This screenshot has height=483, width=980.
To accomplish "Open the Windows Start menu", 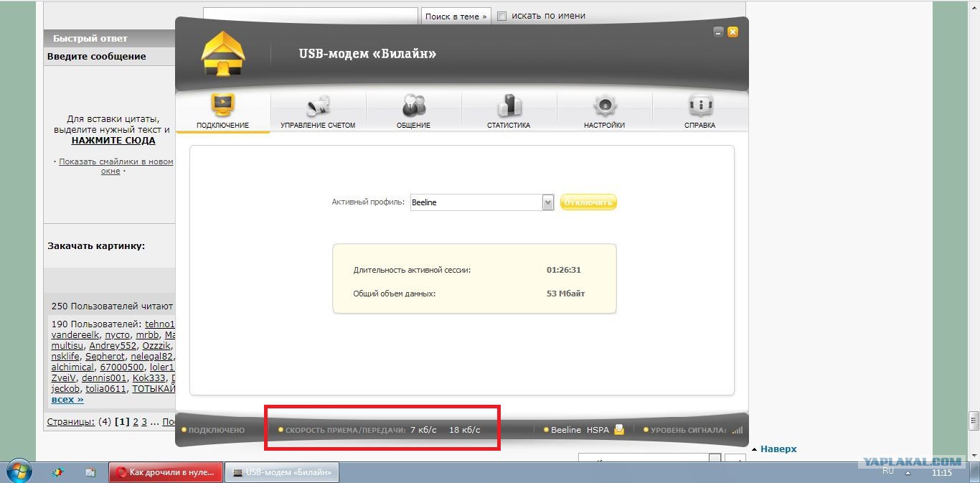I will [x=18, y=472].
